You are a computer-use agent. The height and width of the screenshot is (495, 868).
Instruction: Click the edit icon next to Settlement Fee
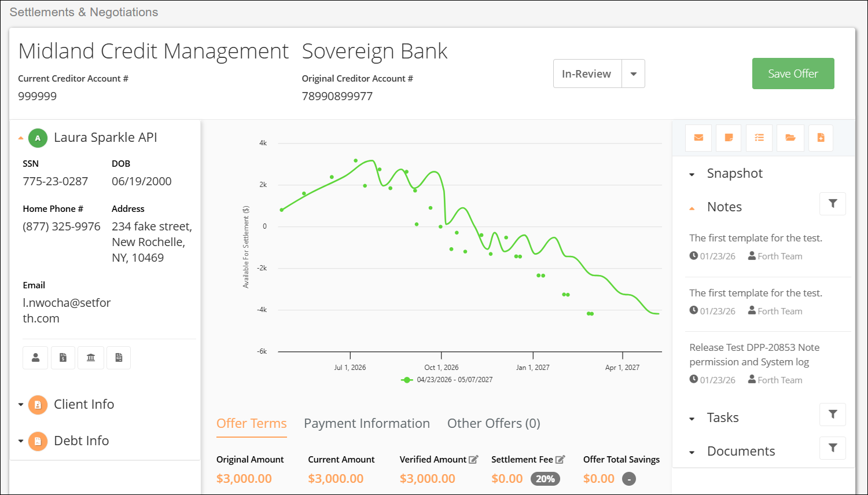click(x=560, y=459)
